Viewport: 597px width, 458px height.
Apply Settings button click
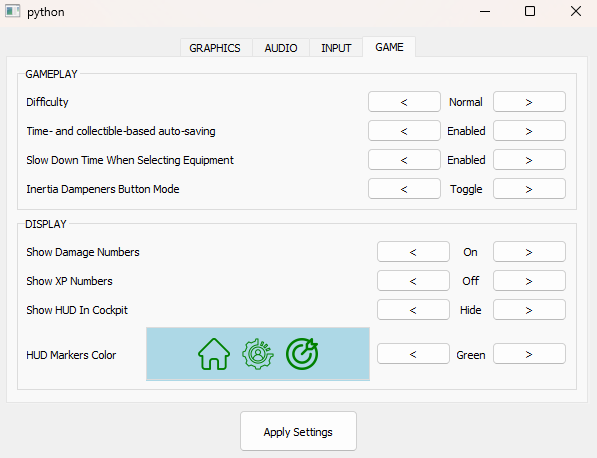coord(298,432)
